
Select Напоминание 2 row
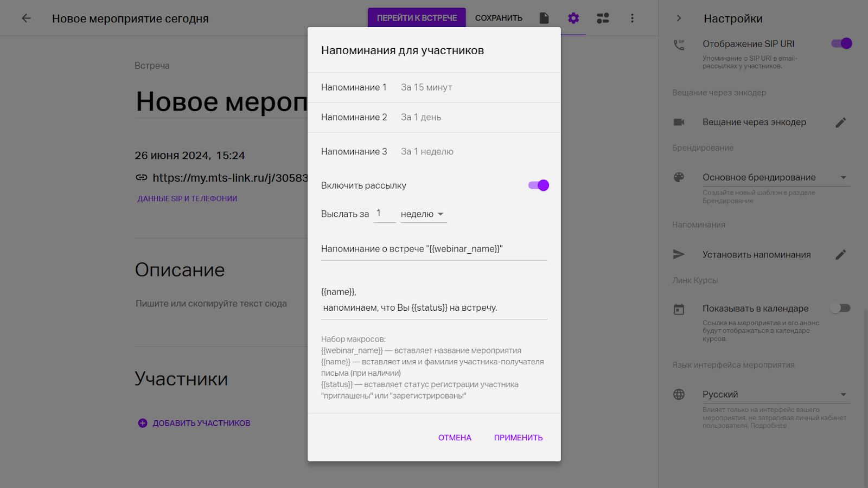click(434, 117)
